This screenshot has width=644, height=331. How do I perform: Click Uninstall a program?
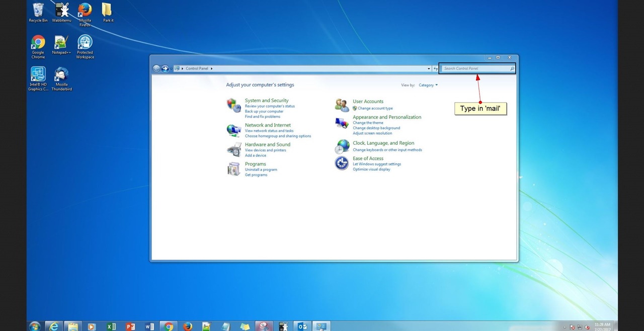click(261, 170)
